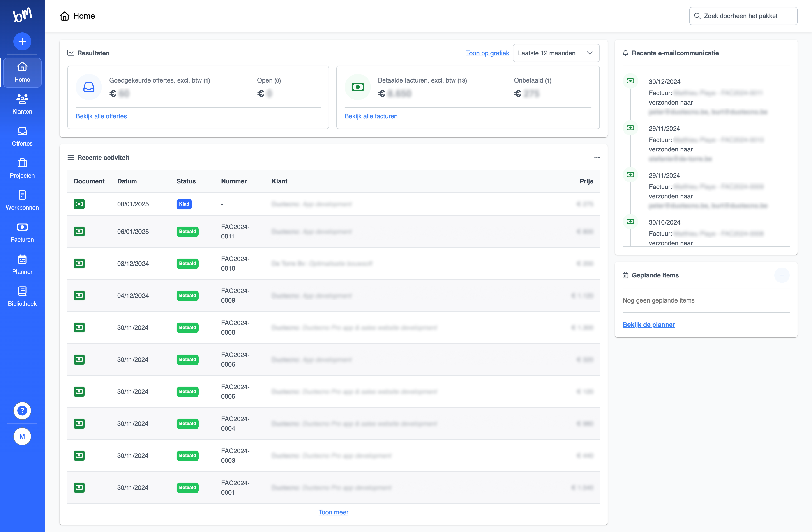Image resolution: width=812 pixels, height=532 pixels.
Task: Click the Home breadcrumb at the top
Action: (x=84, y=16)
